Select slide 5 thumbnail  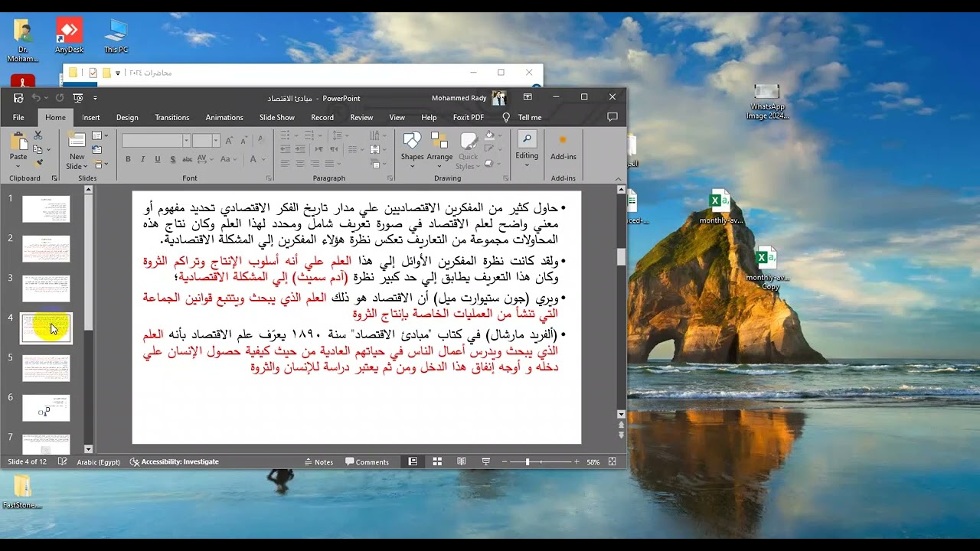46,368
